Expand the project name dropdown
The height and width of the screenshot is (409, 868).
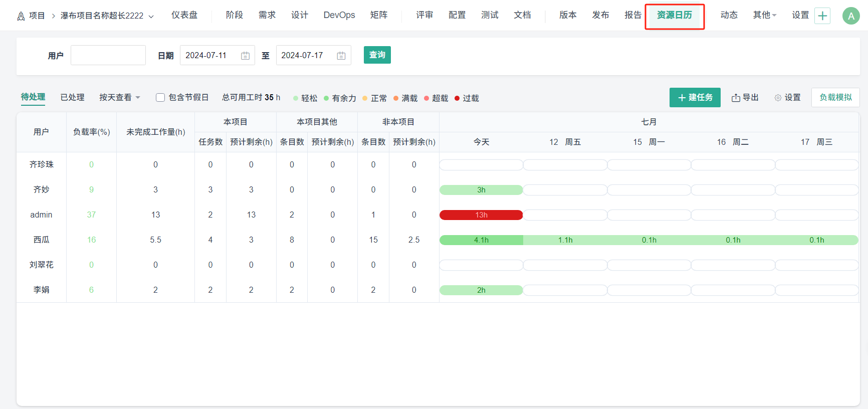(151, 17)
